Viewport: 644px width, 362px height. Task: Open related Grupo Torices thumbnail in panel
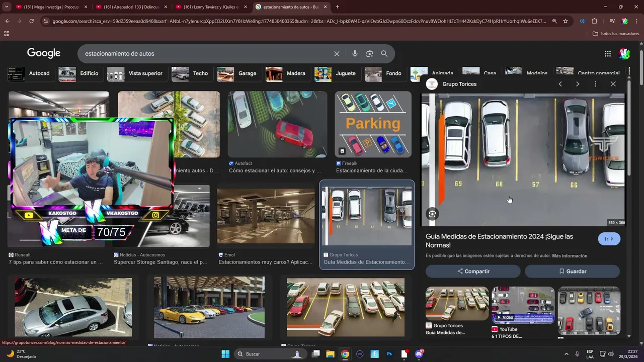[x=457, y=303]
